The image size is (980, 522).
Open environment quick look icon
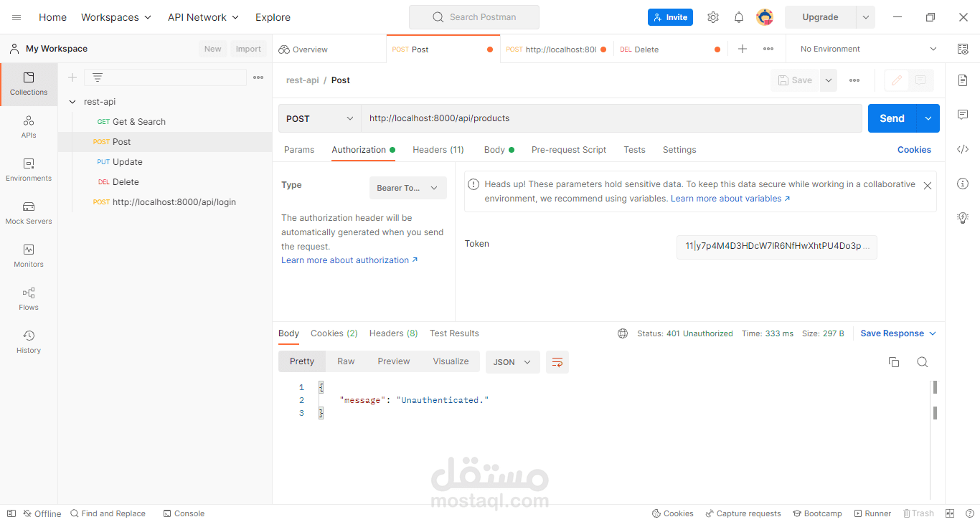(x=963, y=49)
